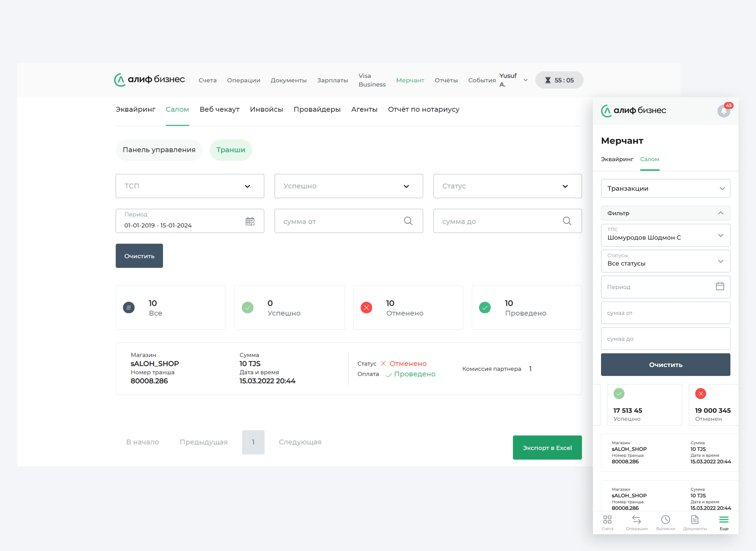Click the mobile Очистить button
This screenshot has height=551, width=756.
666,365
